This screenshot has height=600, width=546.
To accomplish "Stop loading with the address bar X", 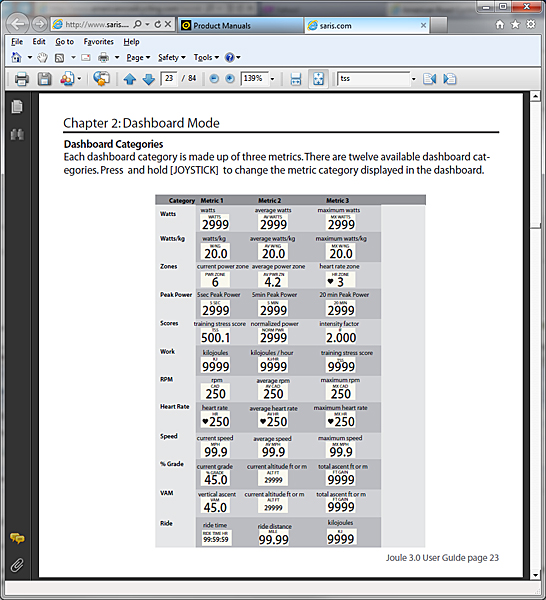I will [168, 24].
